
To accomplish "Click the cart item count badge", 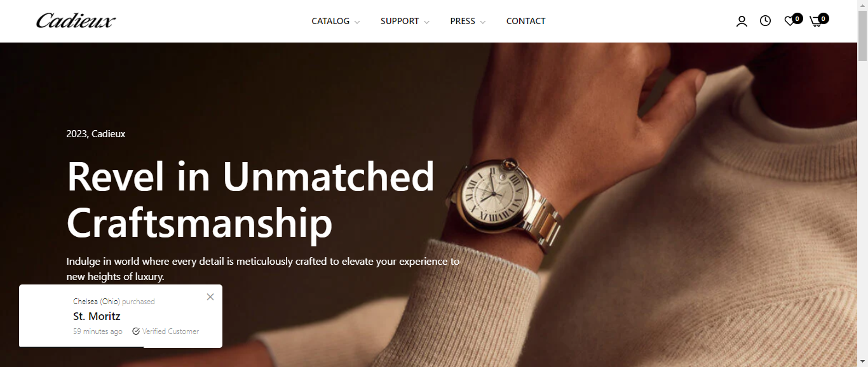I will pyautogui.click(x=824, y=18).
